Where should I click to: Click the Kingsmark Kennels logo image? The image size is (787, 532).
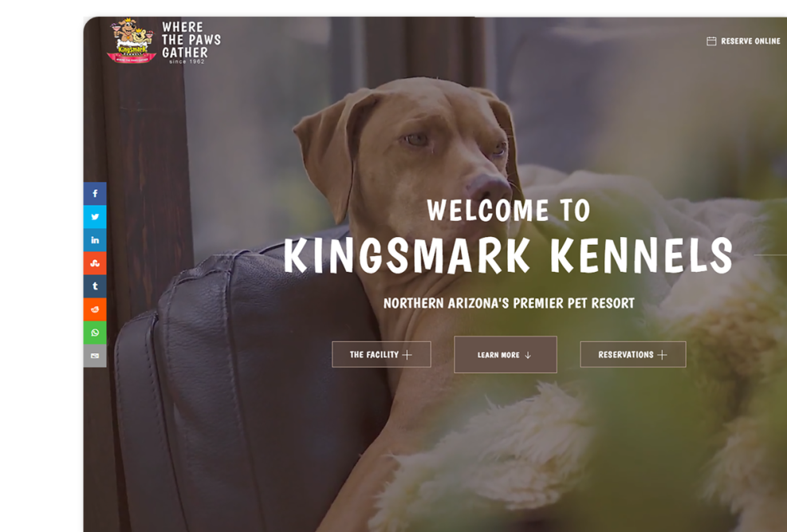coord(132,41)
